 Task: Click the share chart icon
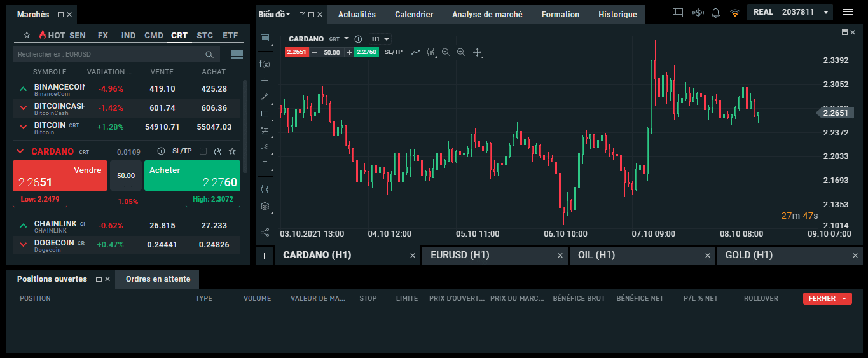(265, 232)
